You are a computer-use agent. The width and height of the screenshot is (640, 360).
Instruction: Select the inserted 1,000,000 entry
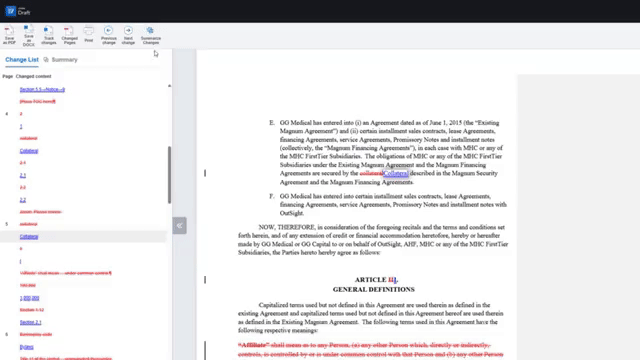click(x=29, y=298)
